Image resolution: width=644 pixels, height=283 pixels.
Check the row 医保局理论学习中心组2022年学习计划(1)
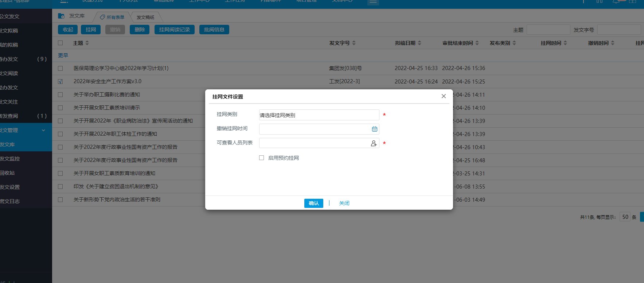(61, 68)
